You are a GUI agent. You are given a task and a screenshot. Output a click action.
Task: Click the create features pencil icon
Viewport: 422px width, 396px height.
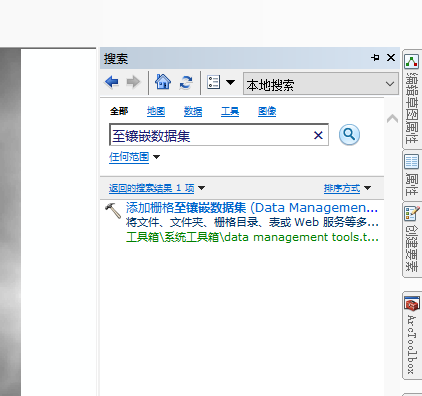(x=412, y=213)
